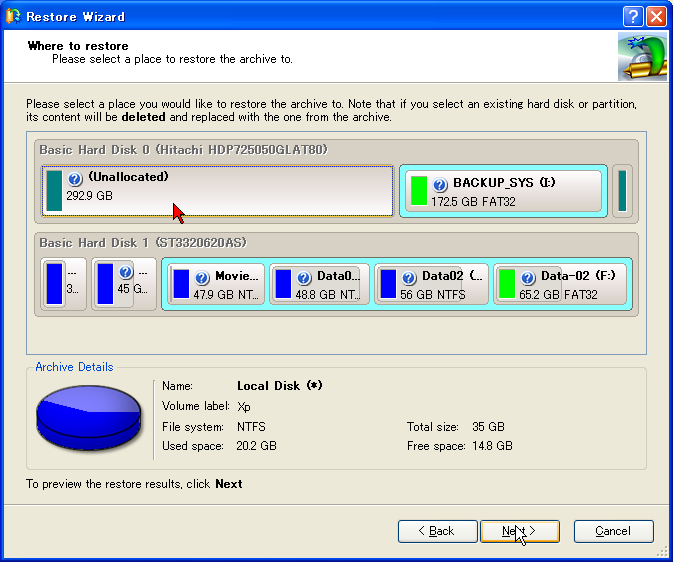Click help icon on Unallocated partition
This screenshot has height=562, width=673.
click(x=75, y=179)
